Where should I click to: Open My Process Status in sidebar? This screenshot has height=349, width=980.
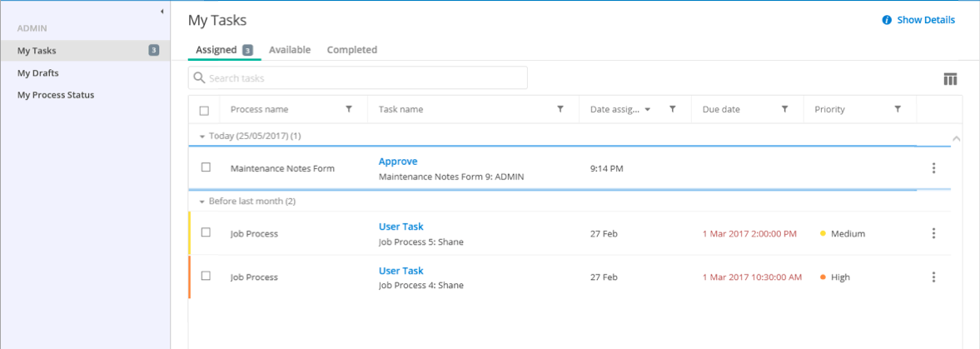coord(56,95)
